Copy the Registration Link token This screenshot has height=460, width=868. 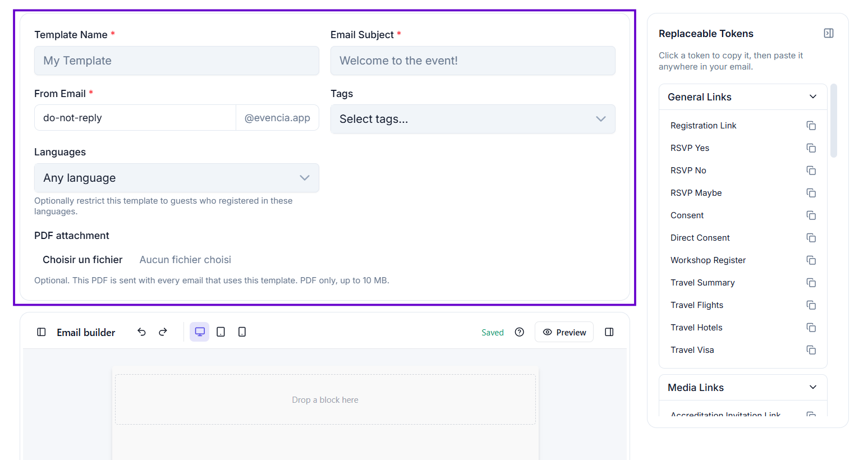click(x=811, y=126)
